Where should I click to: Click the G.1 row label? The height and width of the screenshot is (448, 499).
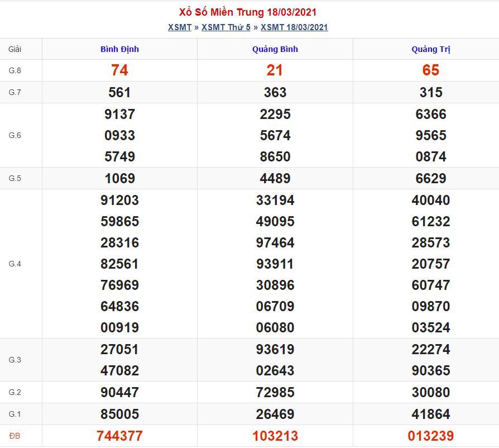click(x=15, y=414)
